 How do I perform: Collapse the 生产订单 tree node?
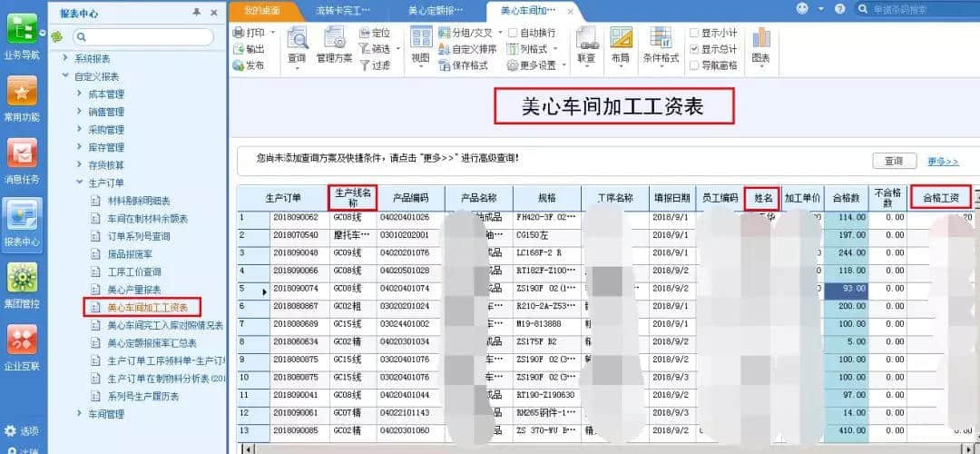click(x=79, y=183)
